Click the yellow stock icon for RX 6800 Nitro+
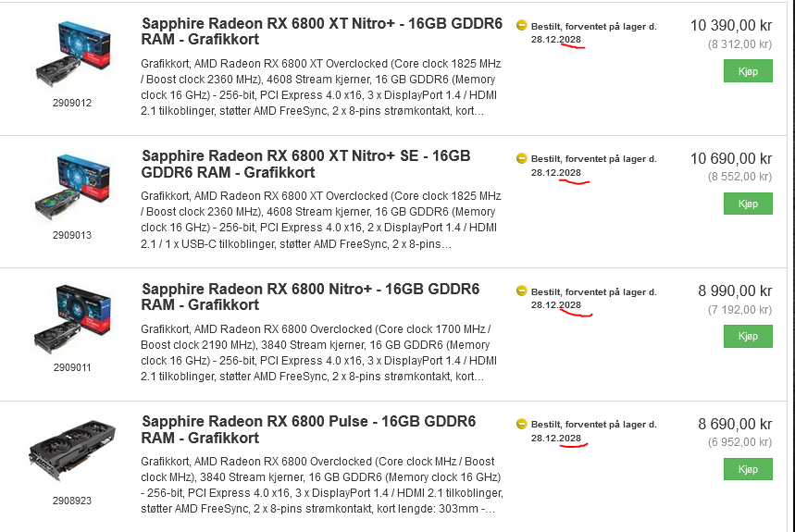795x532 pixels. coord(521,291)
